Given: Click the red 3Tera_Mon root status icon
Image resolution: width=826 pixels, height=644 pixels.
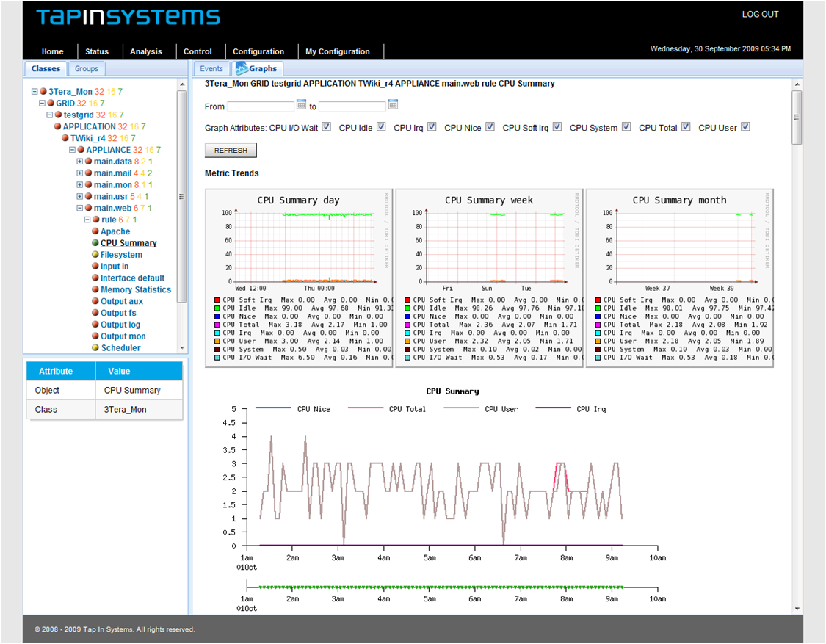Looking at the screenshot, I should tap(43, 92).
